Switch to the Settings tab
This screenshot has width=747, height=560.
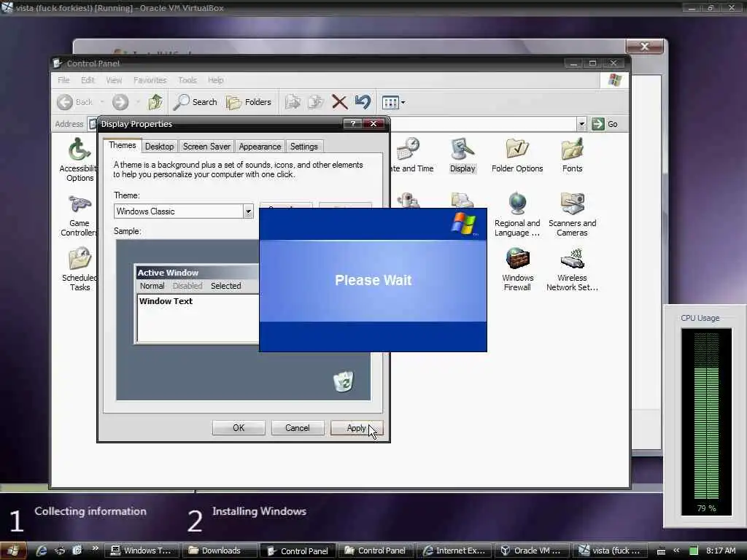(x=304, y=147)
